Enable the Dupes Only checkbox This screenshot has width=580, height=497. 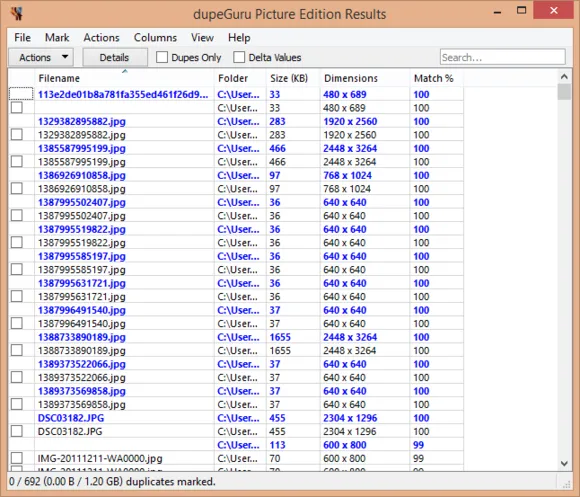click(162, 57)
